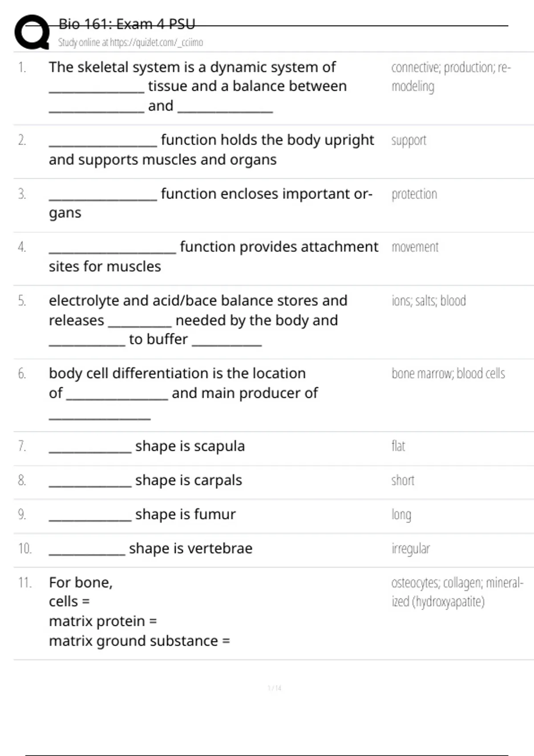This screenshot has height=756, width=534.
Task: Click the 'function holds the body upright' question
Action: (x=267, y=141)
